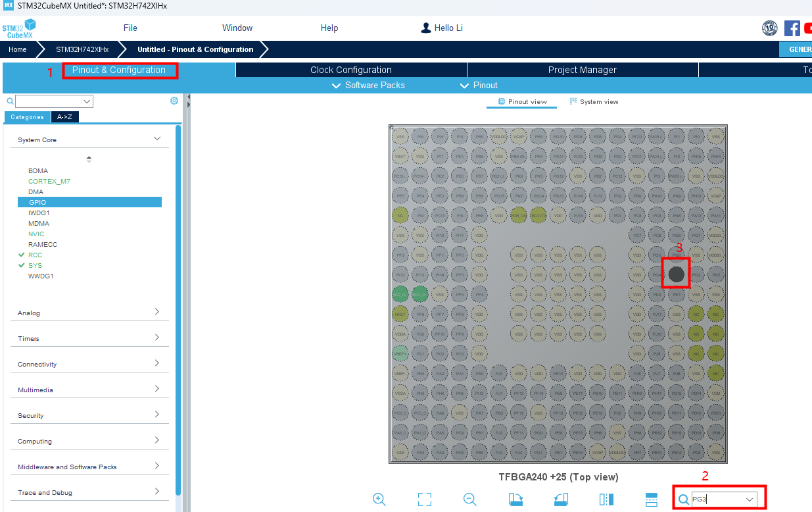812x512 pixels.
Task: Switch to Clock Configuration tab
Action: 351,70
